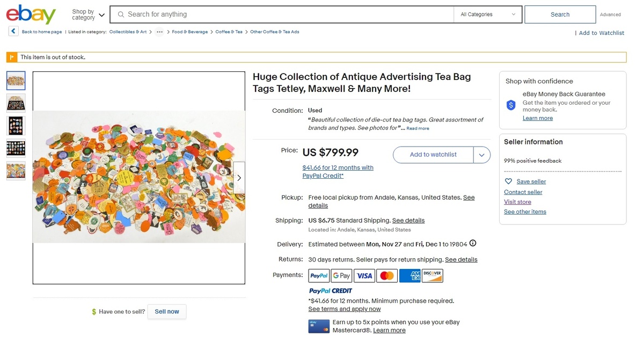Click the delivery info circle icon

tap(473, 244)
